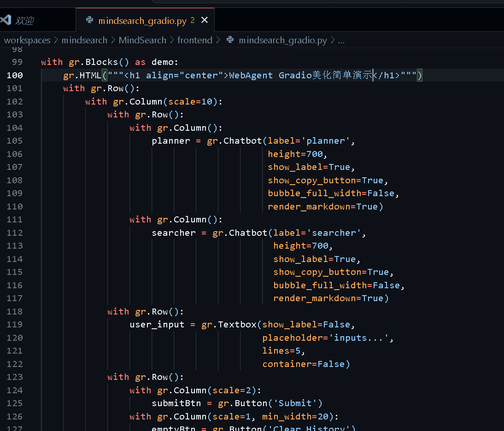
Task: Open the mindsearch breadcrumb folder
Action: [84, 40]
